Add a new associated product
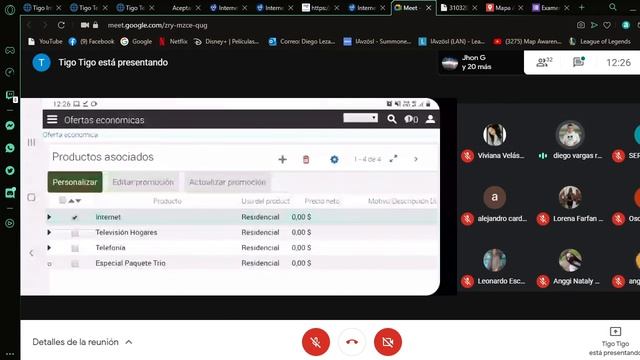This screenshot has width=640, height=360. (x=282, y=159)
